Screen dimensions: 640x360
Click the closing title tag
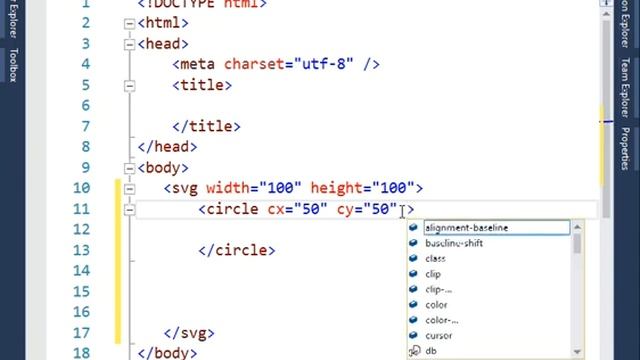(x=207, y=126)
